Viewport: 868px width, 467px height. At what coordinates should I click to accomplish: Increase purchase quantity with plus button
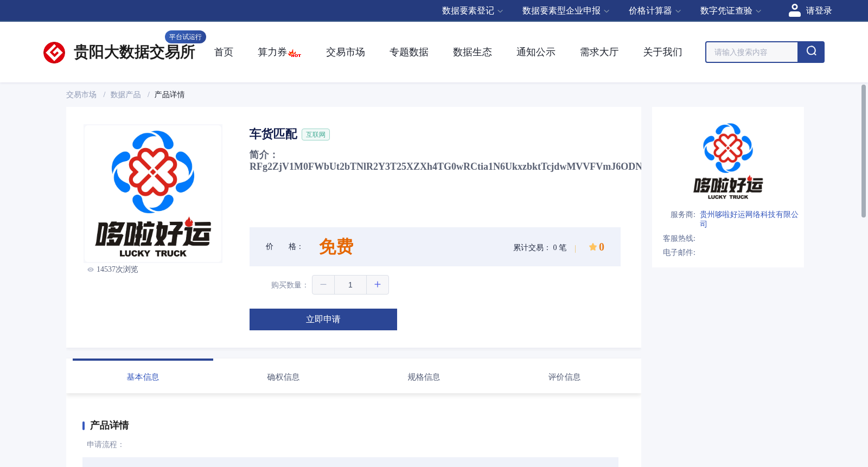378,285
